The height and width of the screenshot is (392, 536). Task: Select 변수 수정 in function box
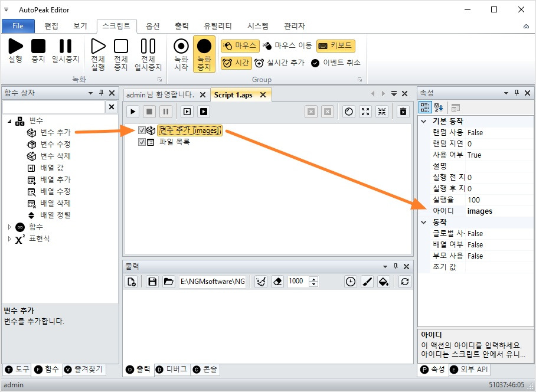coord(55,144)
